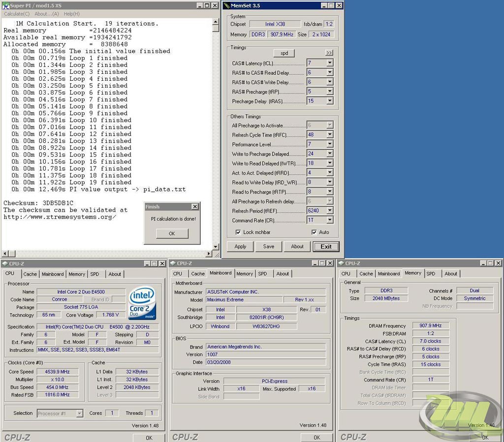
Task: Click OK in the CPU-Z CPU window
Action: point(149,438)
